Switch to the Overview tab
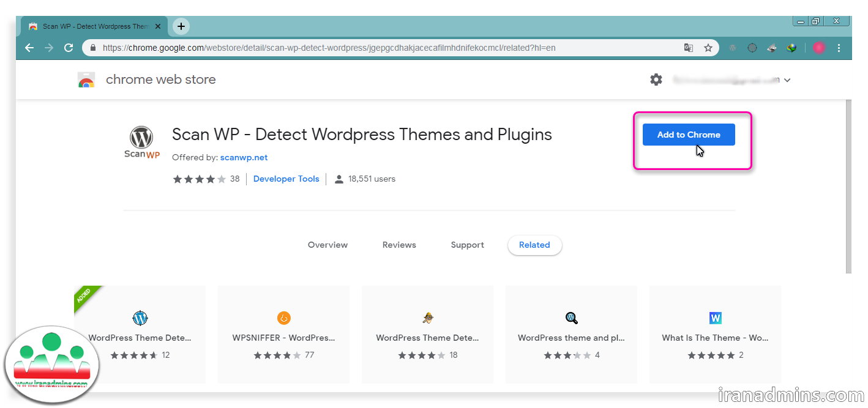 pos(327,245)
